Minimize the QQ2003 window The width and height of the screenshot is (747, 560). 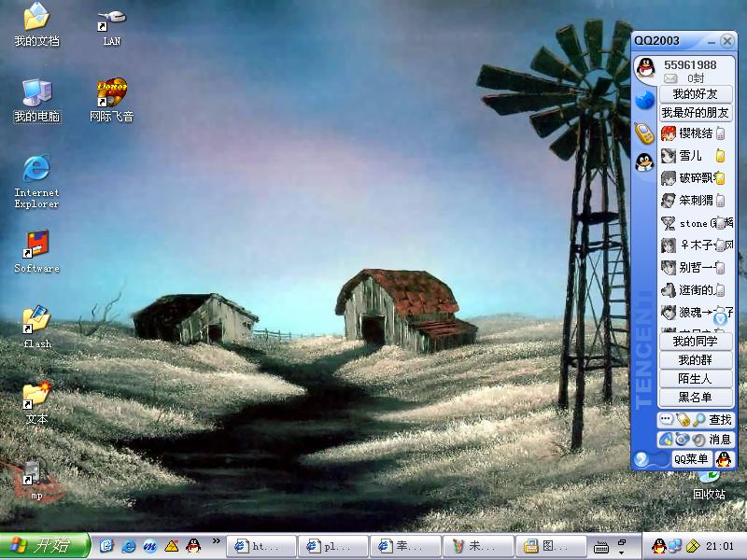(x=712, y=41)
